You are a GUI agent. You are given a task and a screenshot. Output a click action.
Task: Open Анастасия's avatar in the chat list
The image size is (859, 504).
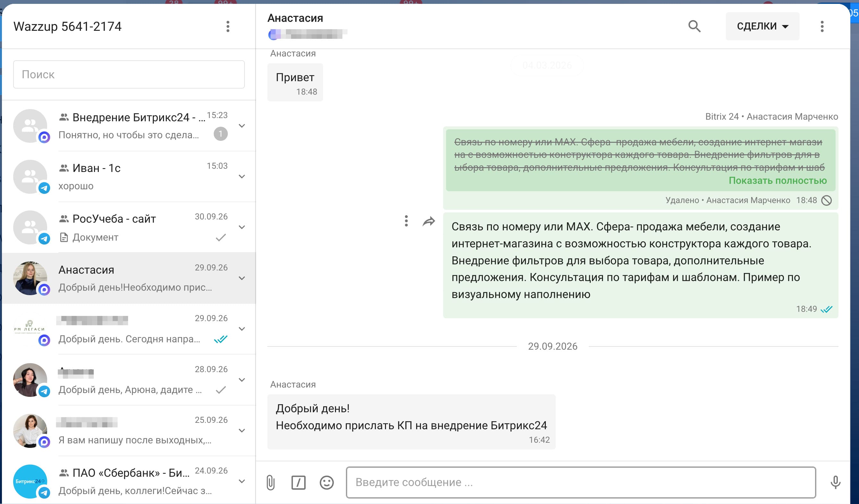pyautogui.click(x=30, y=278)
